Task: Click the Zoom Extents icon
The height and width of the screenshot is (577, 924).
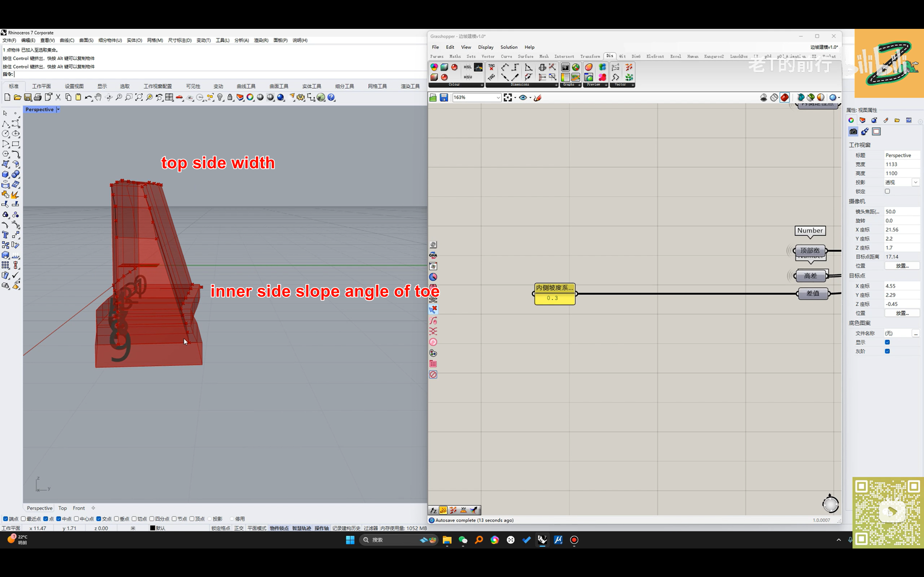Action: (x=139, y=97)
